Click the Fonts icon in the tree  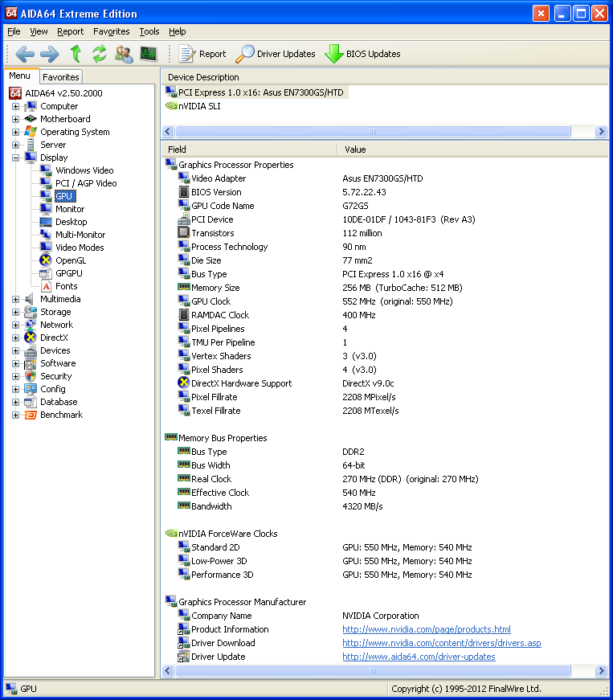point(46,286)
